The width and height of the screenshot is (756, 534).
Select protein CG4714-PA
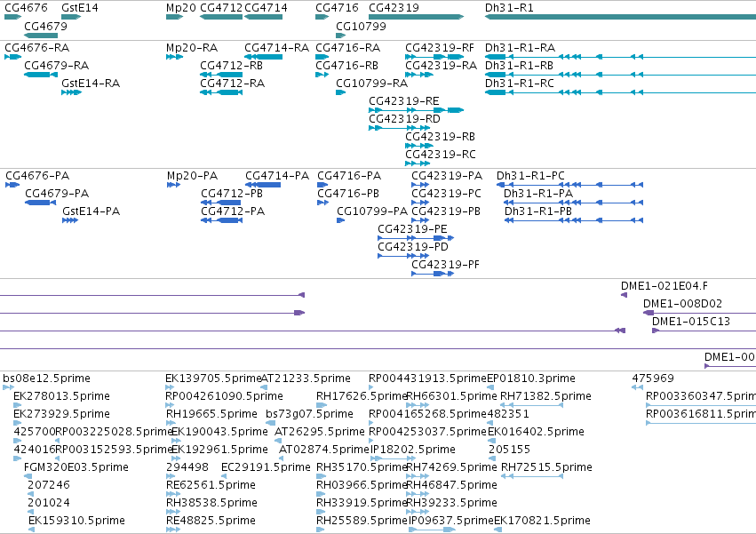277,176
